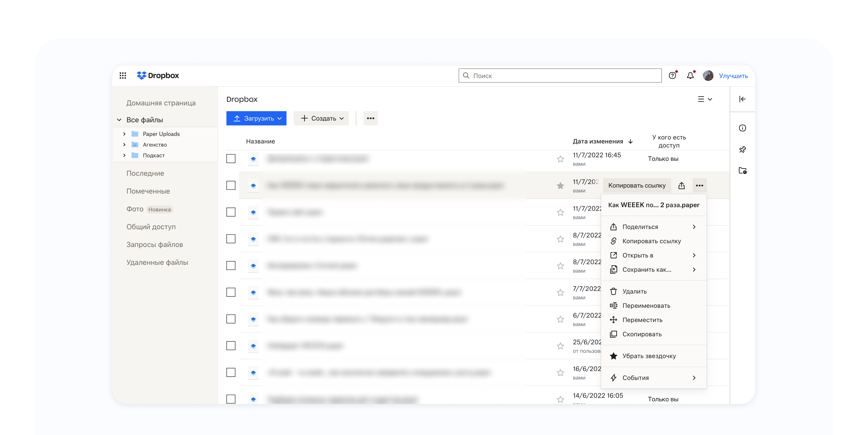This screenshot has width=868, height=435.
Task: Open the notifications bell
Action: (690, 75)
